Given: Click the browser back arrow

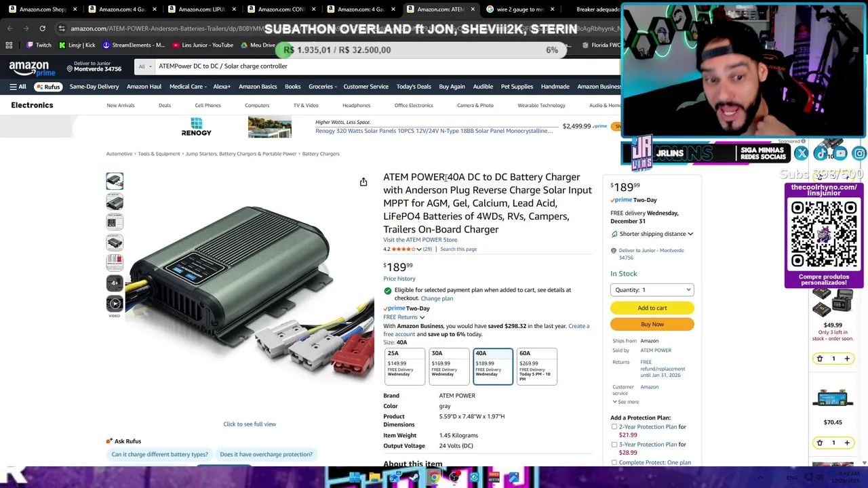Looking at the screenshot, I should pyautogui.click(x=9, y=28).
